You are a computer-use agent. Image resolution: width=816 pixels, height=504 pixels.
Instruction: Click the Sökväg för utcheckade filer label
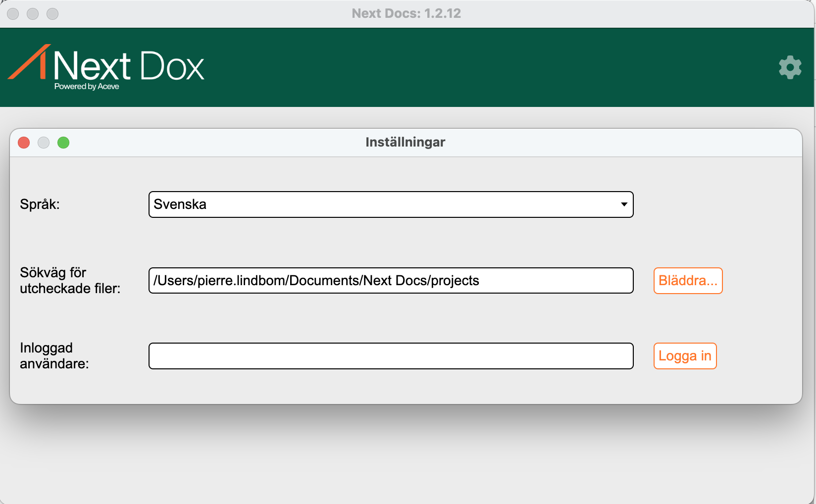point(70,281)
